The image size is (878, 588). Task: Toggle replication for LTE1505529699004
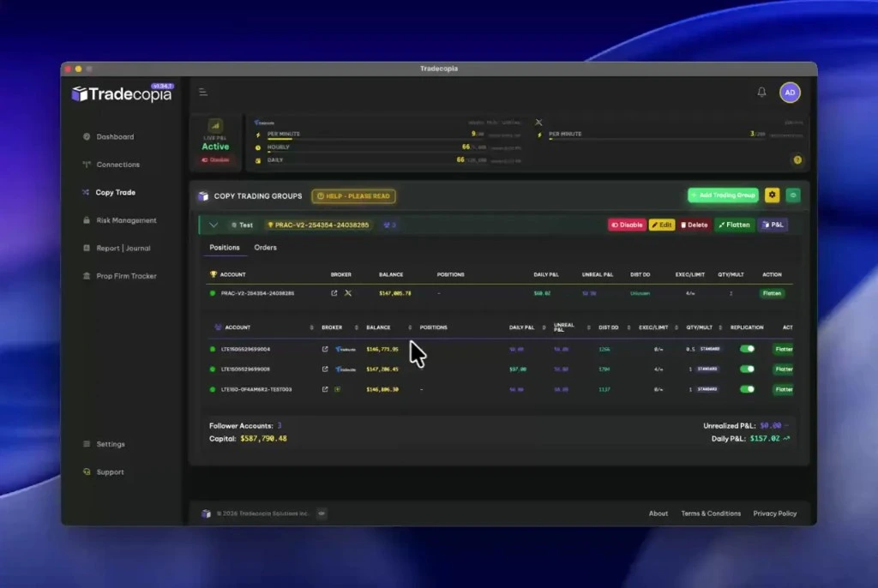click(x=747, y=349)
